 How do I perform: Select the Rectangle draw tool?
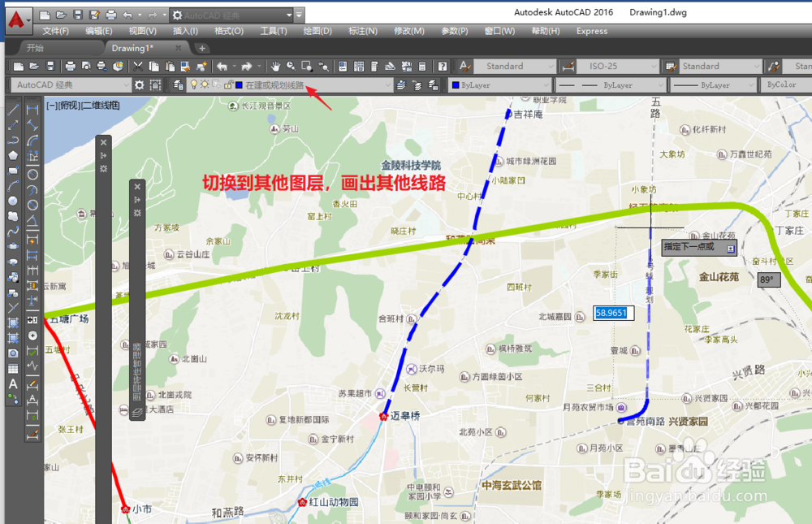coord(14,171)
